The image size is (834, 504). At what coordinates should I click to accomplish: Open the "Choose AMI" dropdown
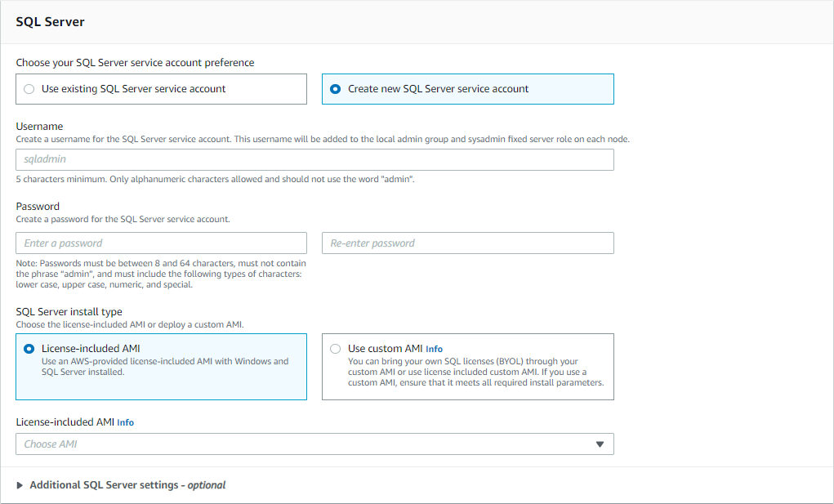pos(314,444)
